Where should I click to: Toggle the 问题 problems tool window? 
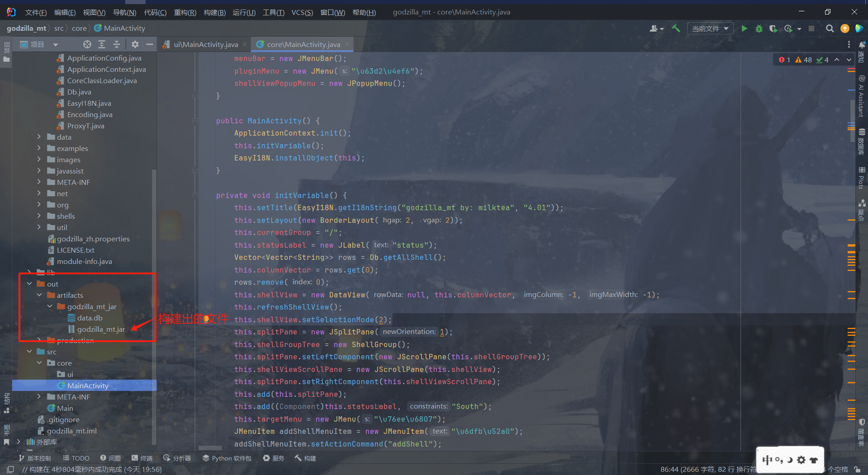pos(110,458)
